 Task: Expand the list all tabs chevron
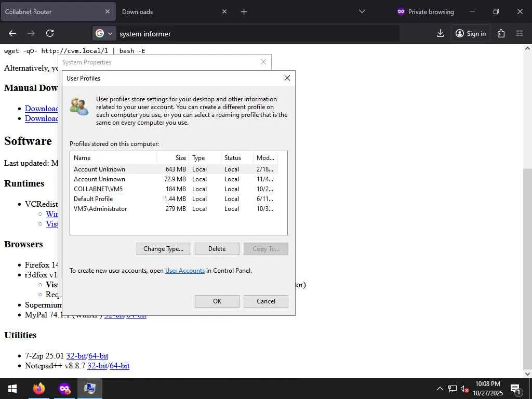coord(362,11)
